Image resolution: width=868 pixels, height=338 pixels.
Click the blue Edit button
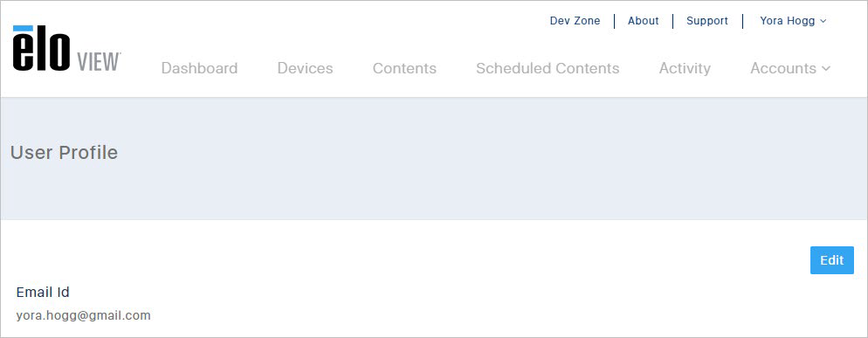832,260
